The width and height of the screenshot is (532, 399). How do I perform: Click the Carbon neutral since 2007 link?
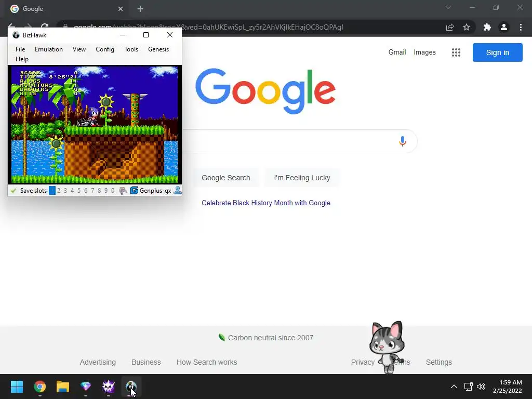click(270, 338)
